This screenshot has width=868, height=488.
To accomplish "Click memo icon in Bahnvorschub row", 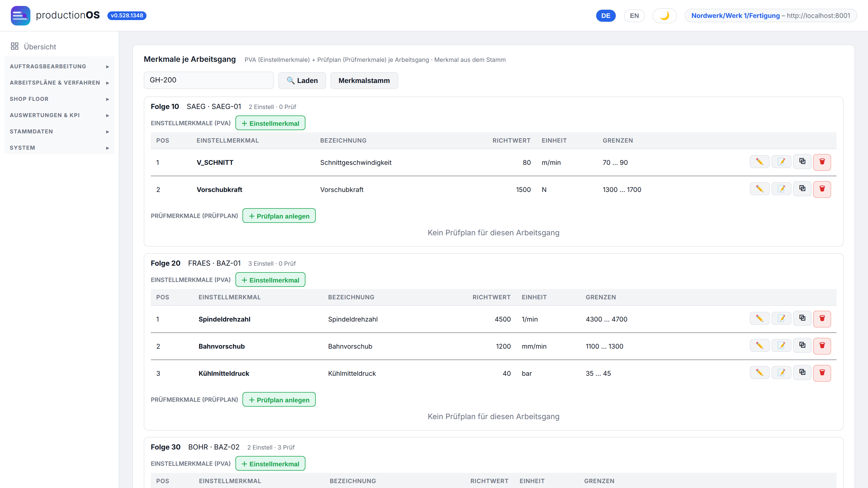I will pos(781,346).
